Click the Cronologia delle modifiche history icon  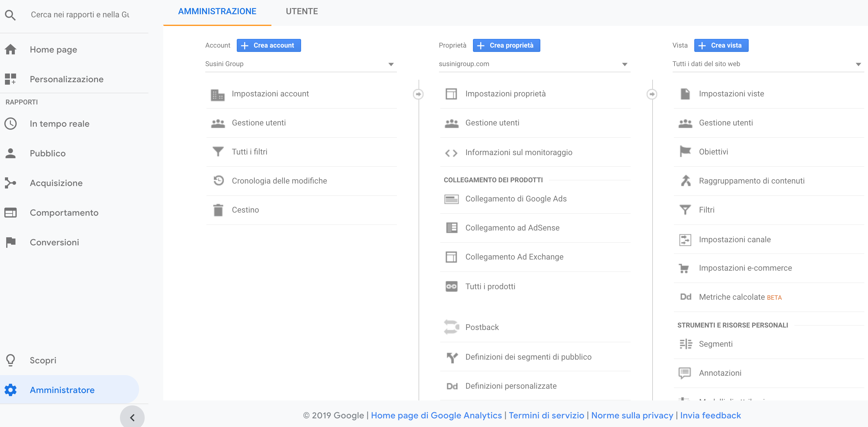(x=219, y=180)
